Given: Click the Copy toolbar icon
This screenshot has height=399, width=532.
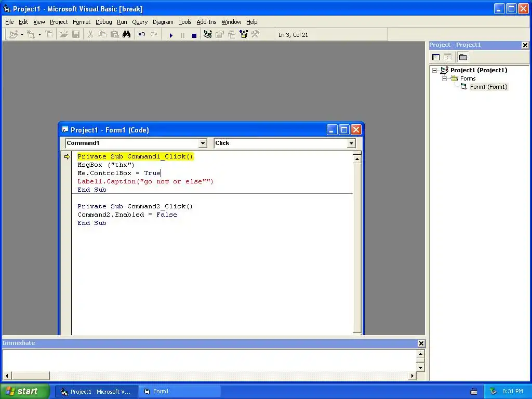Looking at the screenshot, I should click(x=102, y=34).
